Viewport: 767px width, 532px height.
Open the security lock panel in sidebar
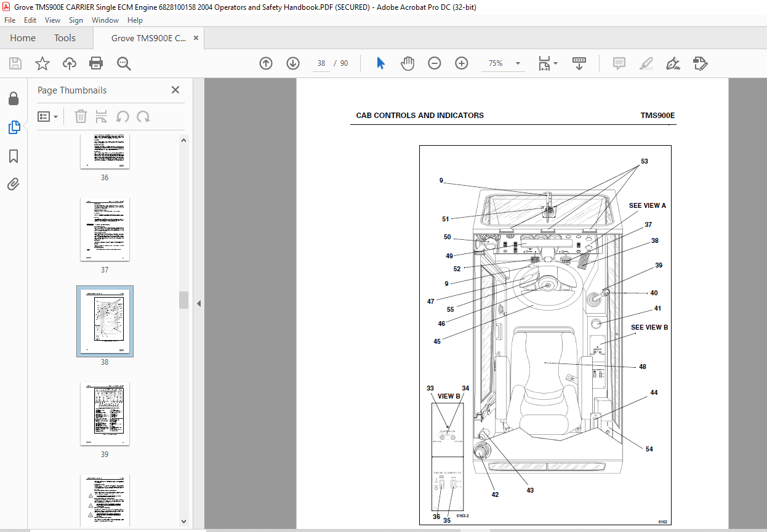(x=14, y=98)
